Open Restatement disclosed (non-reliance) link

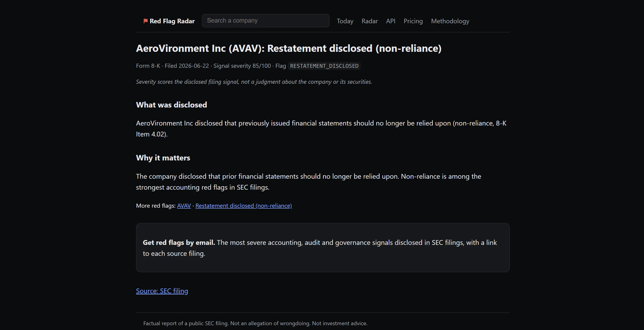pos(244,206)
